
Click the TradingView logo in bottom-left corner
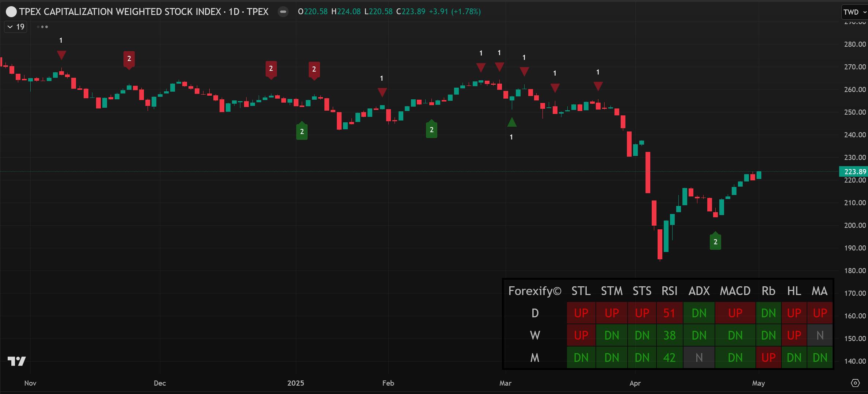[x=17, y=361]
